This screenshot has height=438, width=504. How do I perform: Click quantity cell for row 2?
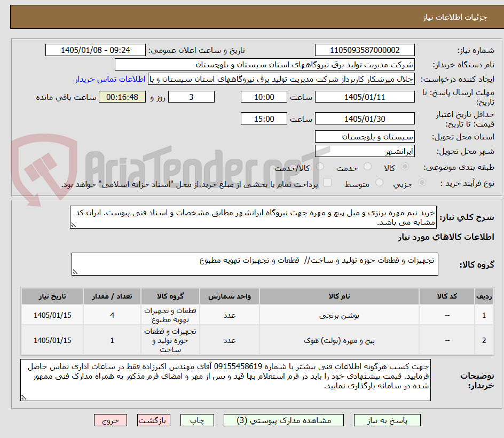click(x=112, y=340)
